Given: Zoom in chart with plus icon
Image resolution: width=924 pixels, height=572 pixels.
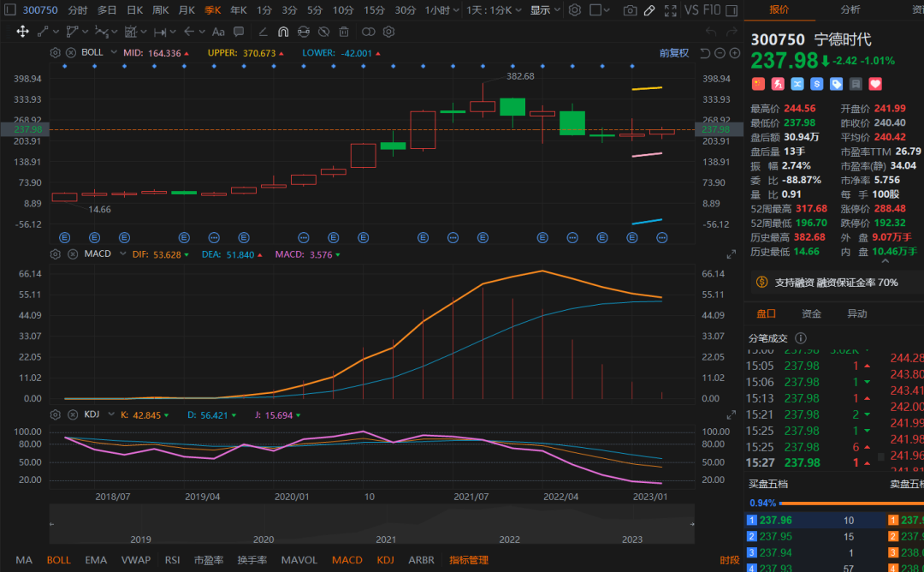Looking at the screenshot, I should tap(733, 53).
